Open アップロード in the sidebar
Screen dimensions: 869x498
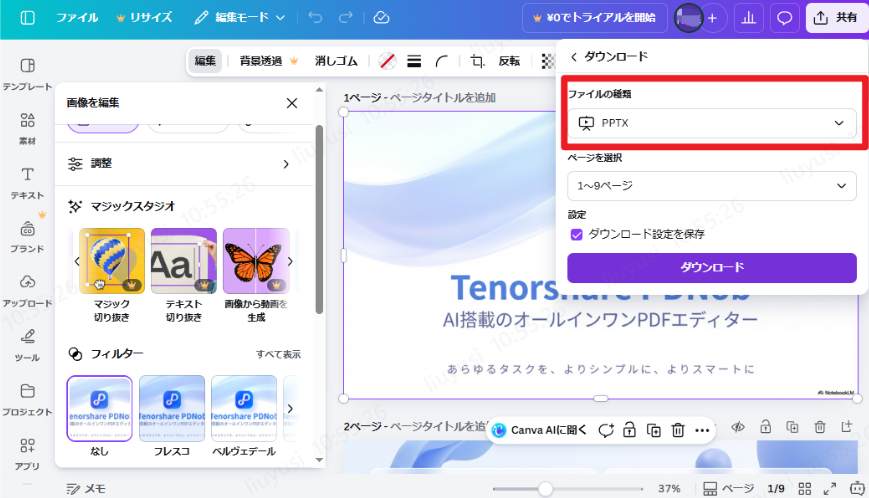click(27, 291)
